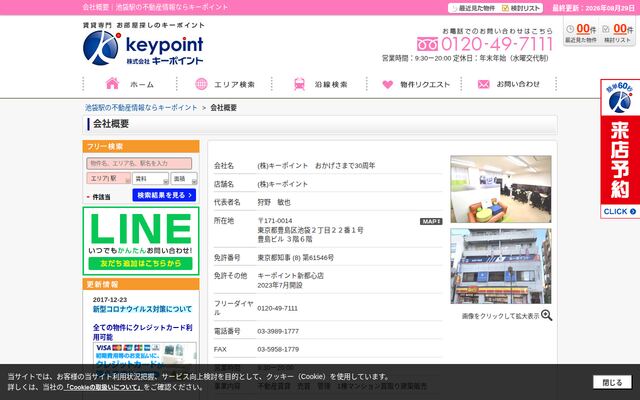Click the globe area-search icon
The image size is (640, 400).
point(201,84)
